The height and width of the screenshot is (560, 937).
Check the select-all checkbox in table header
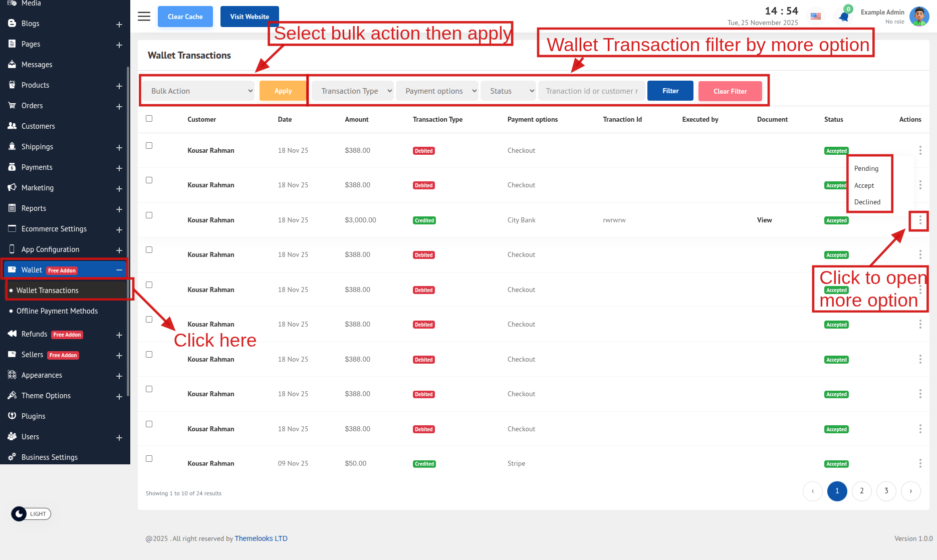[x=149, y=119]
